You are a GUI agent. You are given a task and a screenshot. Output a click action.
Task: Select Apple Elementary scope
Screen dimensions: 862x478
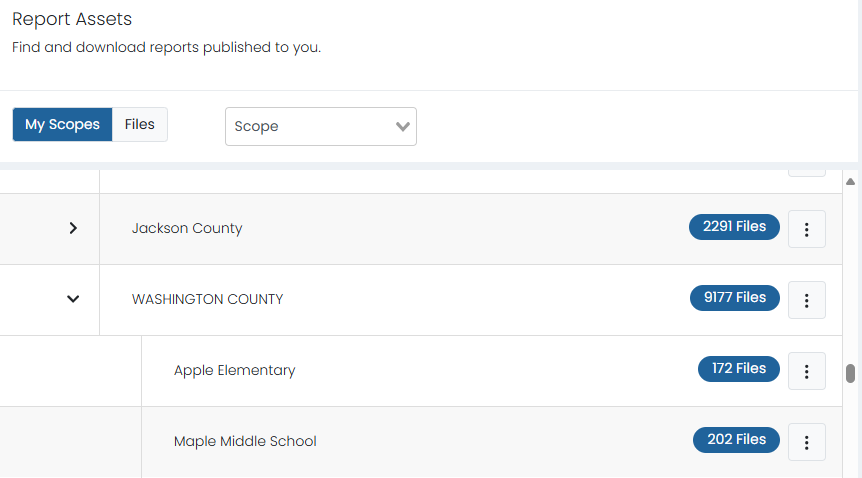tap(234, 370)
